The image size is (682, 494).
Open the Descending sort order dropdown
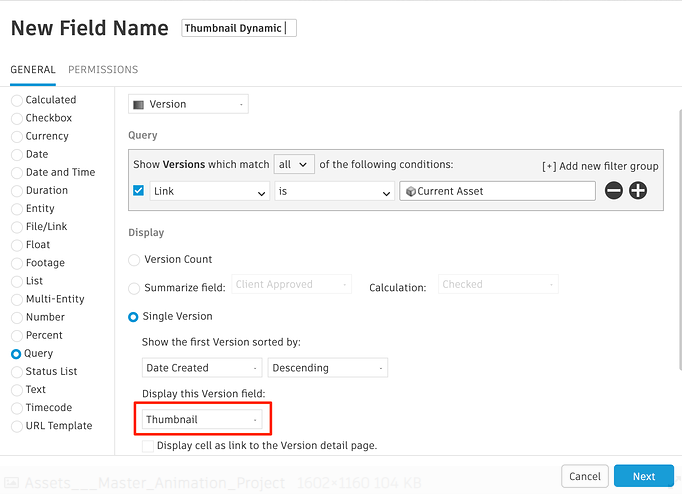click(328, 368)
